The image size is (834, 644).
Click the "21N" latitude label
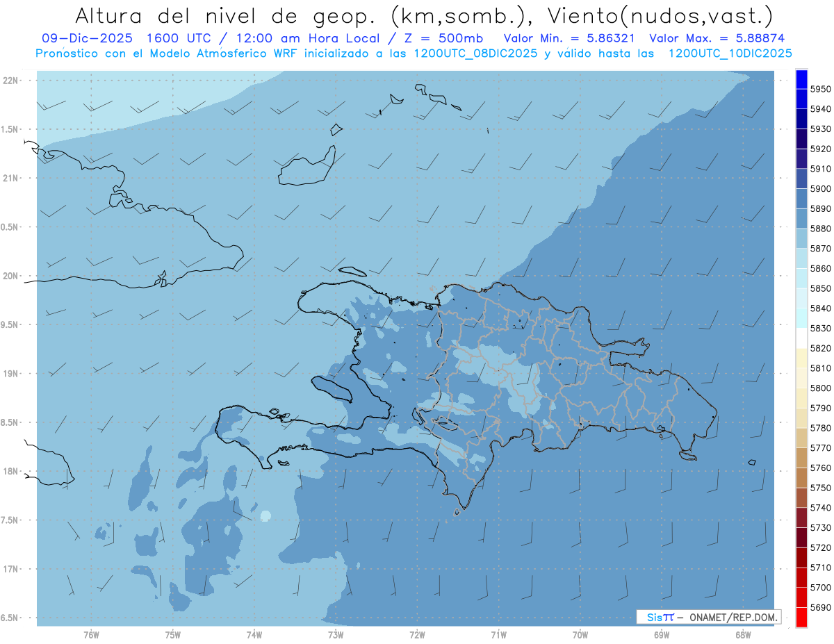coord(10,178)
